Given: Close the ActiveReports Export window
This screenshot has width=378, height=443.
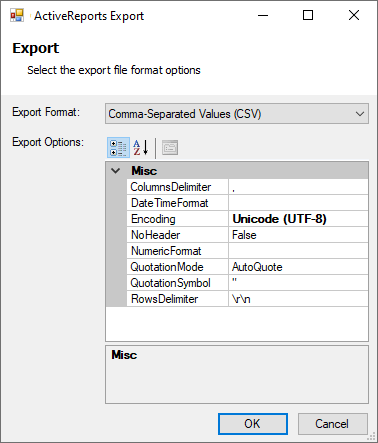Looking at the screenshot, I should (x=354, y=15).
